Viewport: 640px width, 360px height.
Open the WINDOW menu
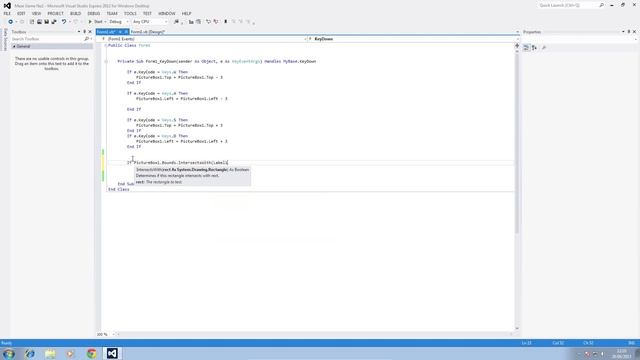click(167, 13)
